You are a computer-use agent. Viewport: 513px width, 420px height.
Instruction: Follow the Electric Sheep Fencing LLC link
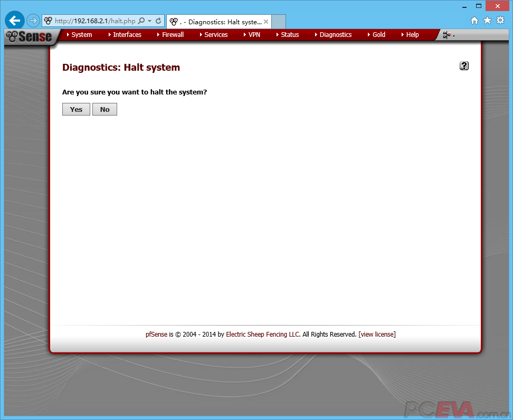pyautogui.click(x=263, y=335)
